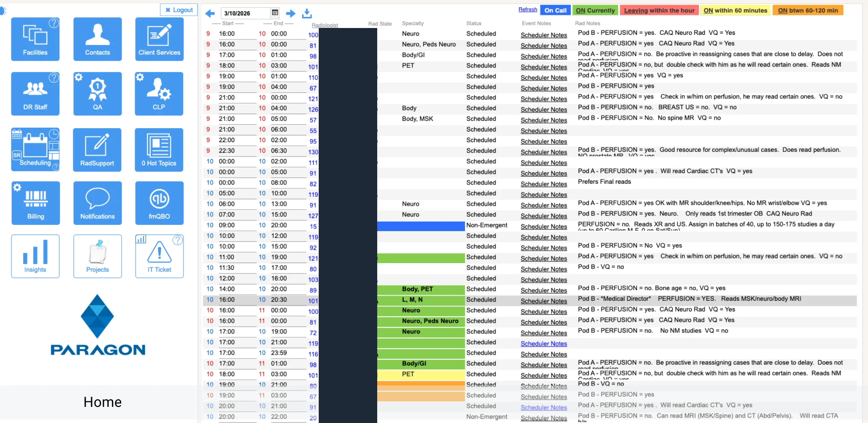Viewport: 868px width, 423px height.
Task: Open the Scheduling calendar tile
Action: tap(35, 150)
